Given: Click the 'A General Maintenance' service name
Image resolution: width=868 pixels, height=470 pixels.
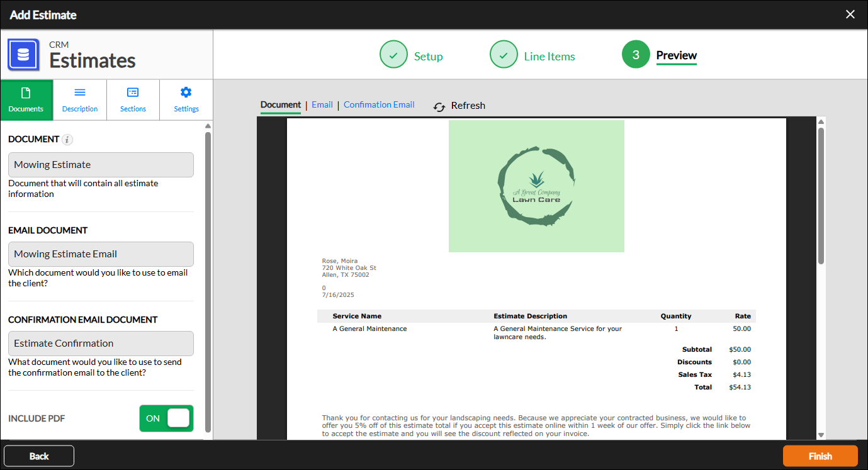Looking at the screenshot, I should (369, 329).
